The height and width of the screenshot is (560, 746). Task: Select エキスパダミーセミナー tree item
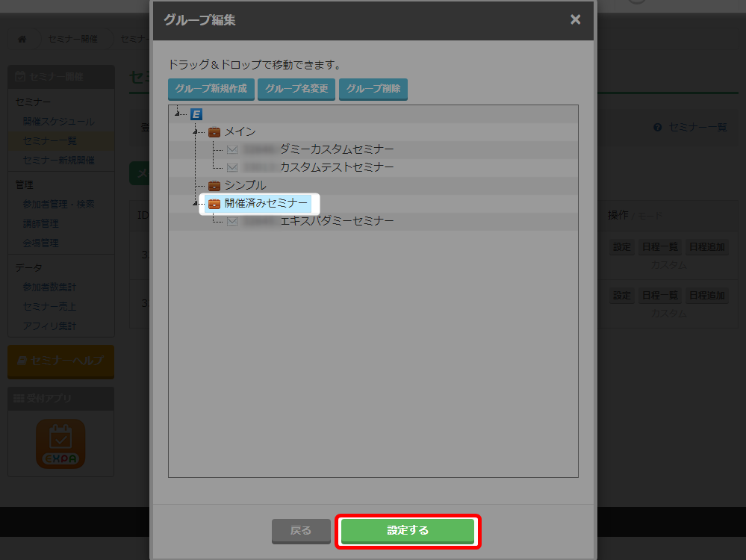click(337, 221)
